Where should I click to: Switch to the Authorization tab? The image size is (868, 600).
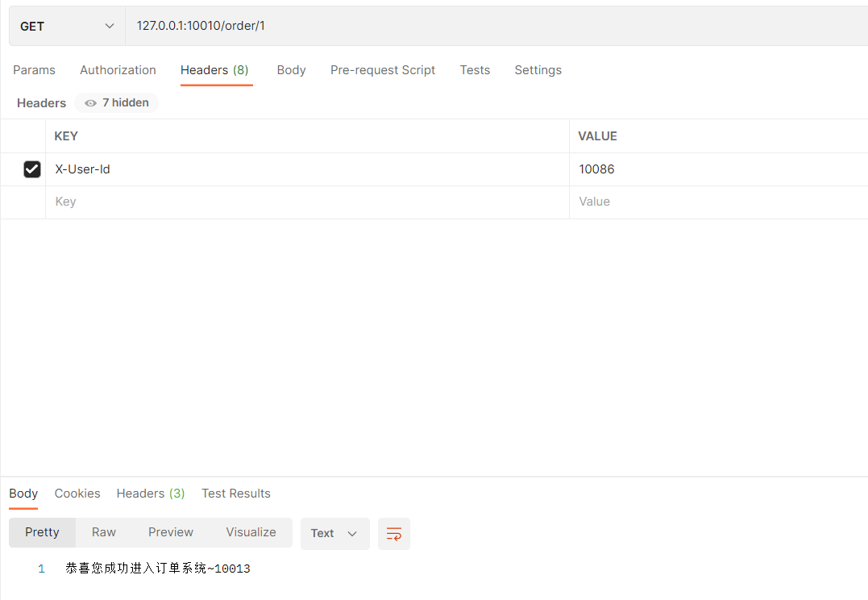coord(118,70)
